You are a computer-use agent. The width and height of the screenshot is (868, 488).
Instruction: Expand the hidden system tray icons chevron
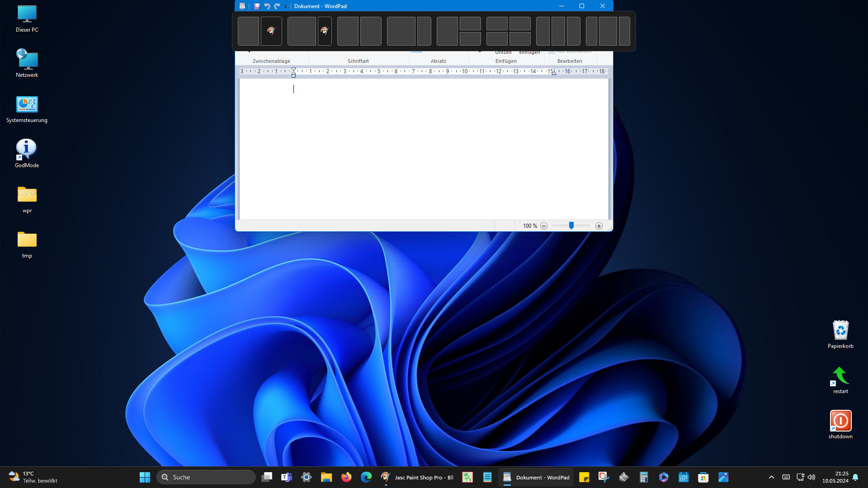[x=772, y=477]
